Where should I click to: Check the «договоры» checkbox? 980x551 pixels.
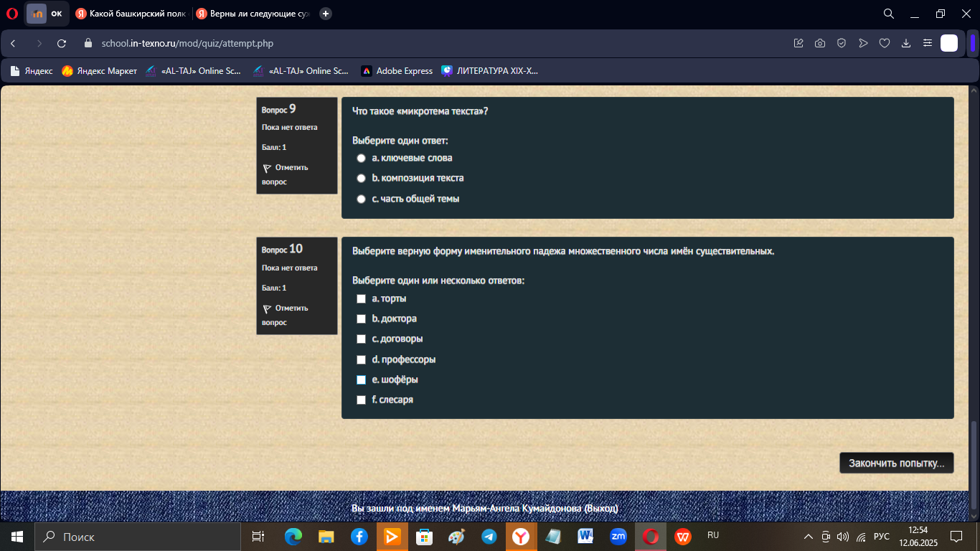362,339
